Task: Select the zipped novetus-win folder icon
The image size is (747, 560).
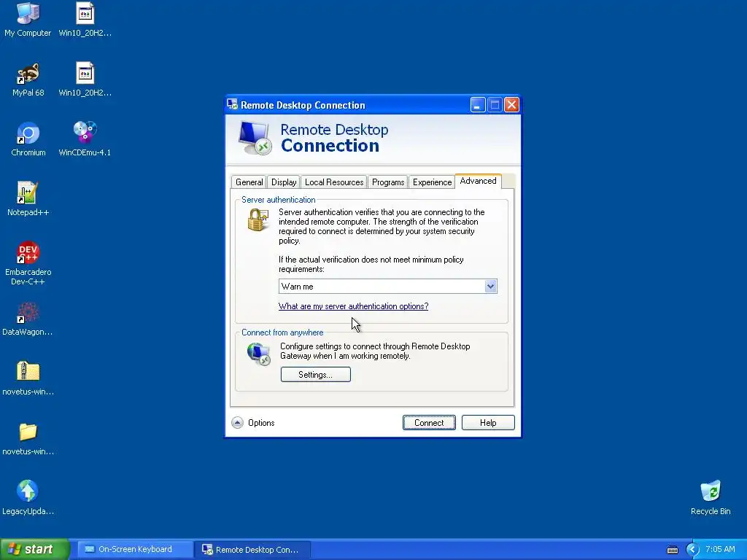Action: coord(28,371)
